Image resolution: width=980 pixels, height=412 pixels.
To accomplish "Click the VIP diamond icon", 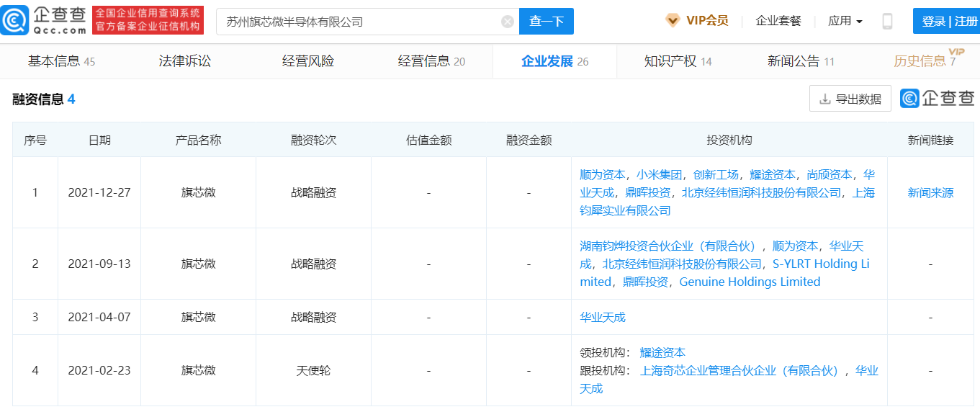I will (x=673, y=21).
